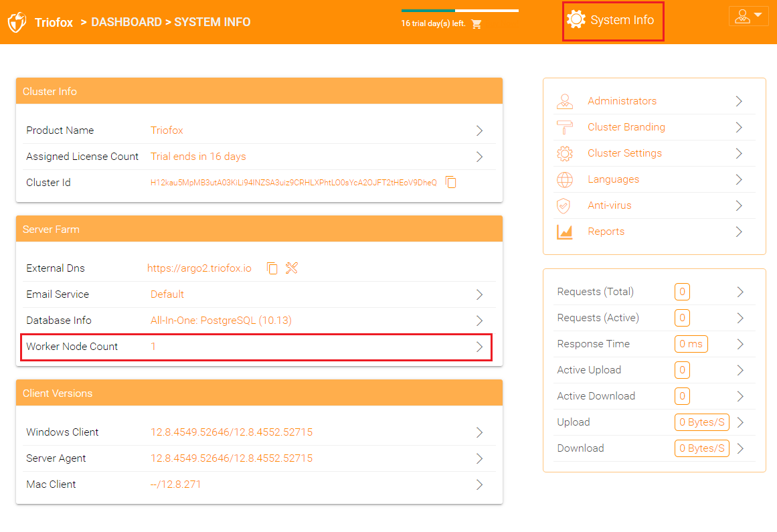Open the https://argo2.triofox.io link
Image resolution: width=777 pixels, height=532 pixels.
(199, 268)
